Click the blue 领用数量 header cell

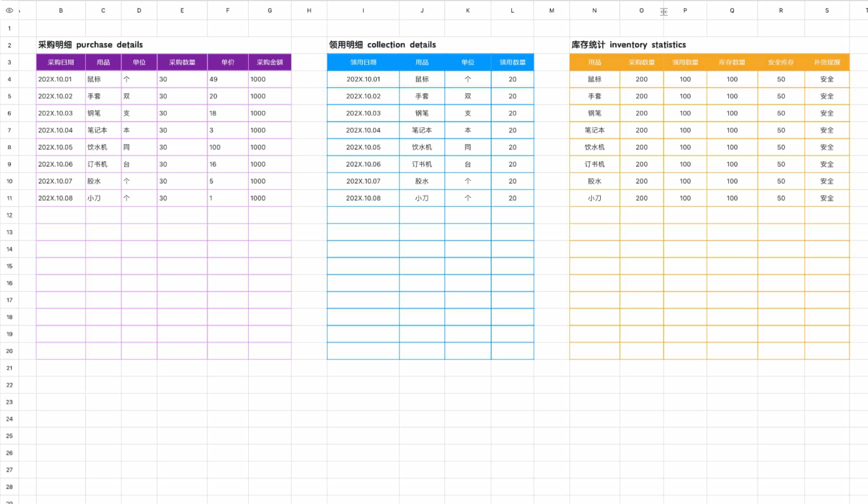pos(512,62)
